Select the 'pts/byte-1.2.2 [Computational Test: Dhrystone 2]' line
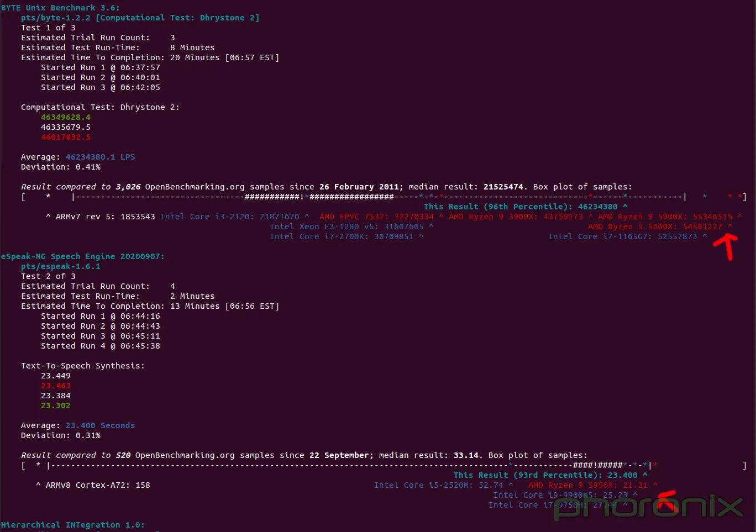 (140, 18)
